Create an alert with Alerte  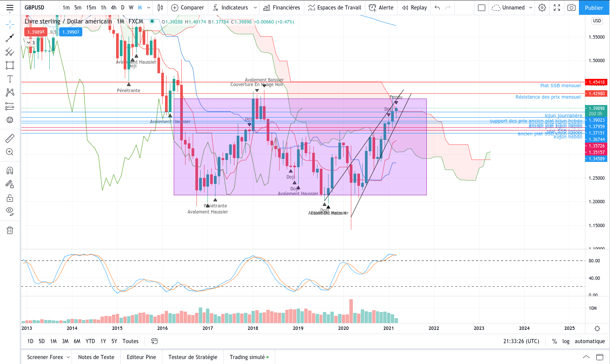coord(381,8)
